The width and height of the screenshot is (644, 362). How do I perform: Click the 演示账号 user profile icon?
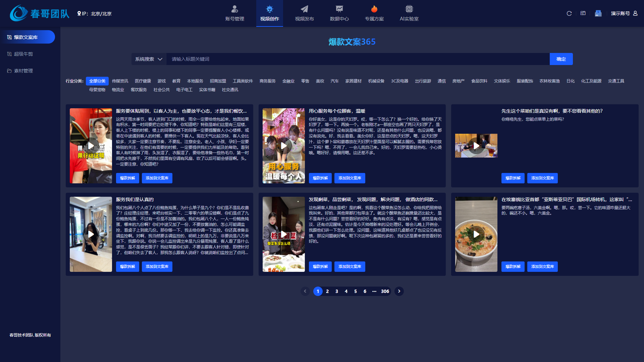point(635,13)
